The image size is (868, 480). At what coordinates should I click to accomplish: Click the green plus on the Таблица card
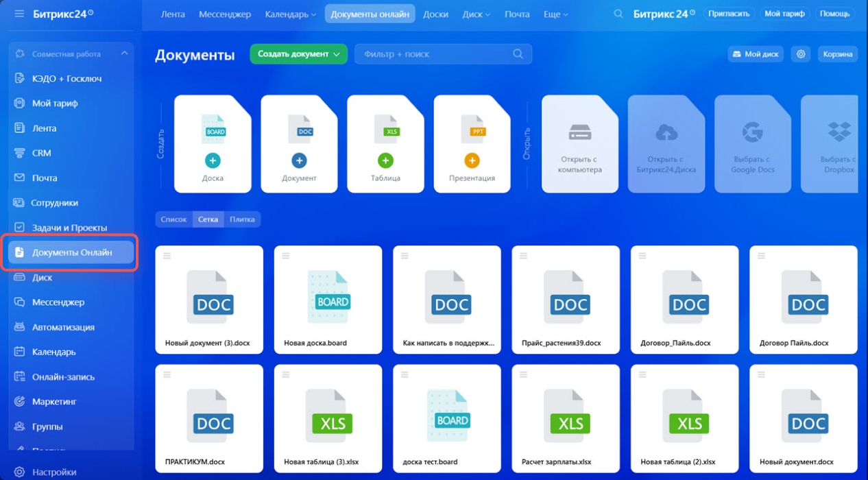[385, 160]
